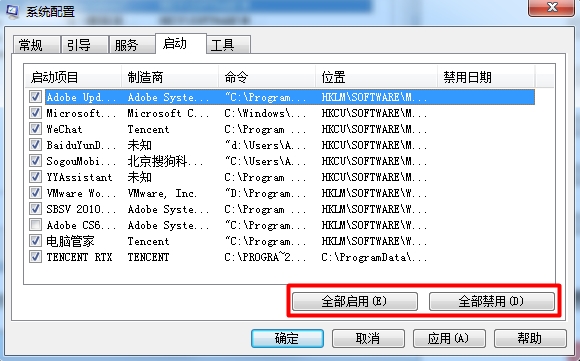Click command "C:\PROGRA~2..." cell
This screenshot has height=361, width=580.
pos(266,257)
